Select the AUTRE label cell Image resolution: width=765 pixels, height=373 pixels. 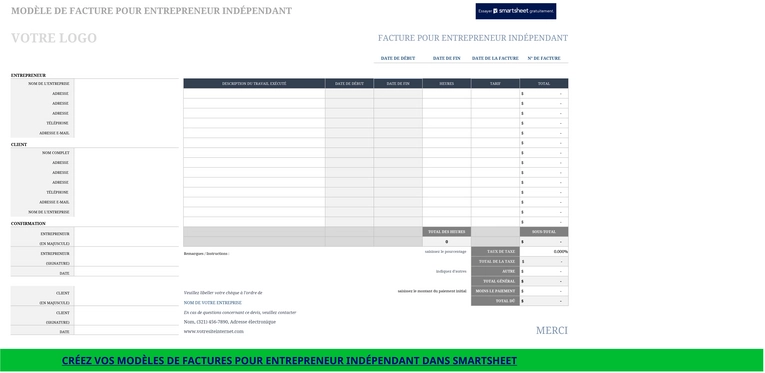point(495,271)
